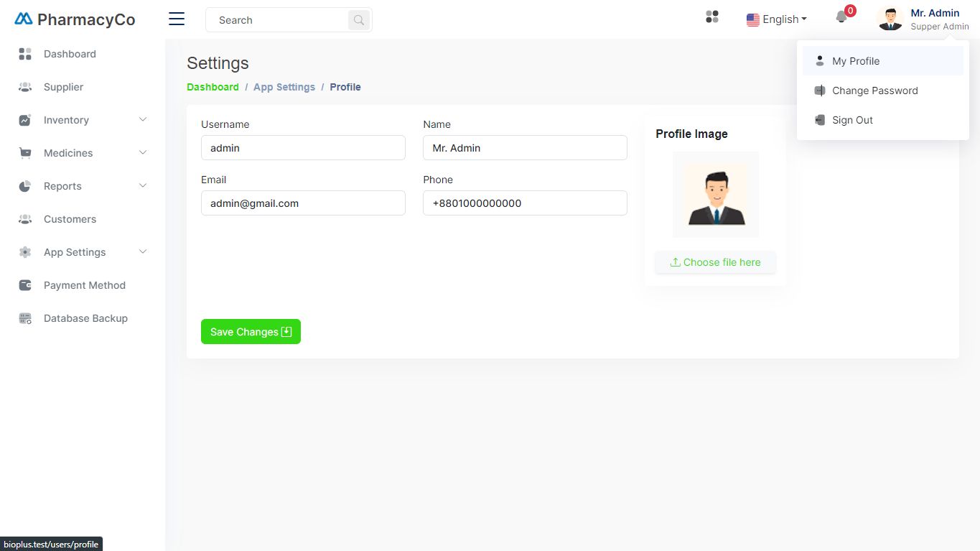The height and width of the screenshot is (551, 980).
Task: Click the hamburger menu toggle icon
Action: (x=177, y=19)
